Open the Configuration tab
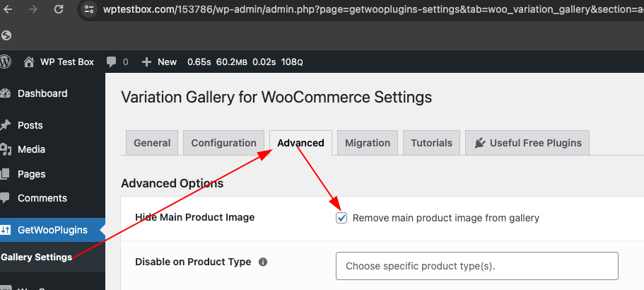The height and width of the screenshot is (290, 644). click(x=223, y=143)
